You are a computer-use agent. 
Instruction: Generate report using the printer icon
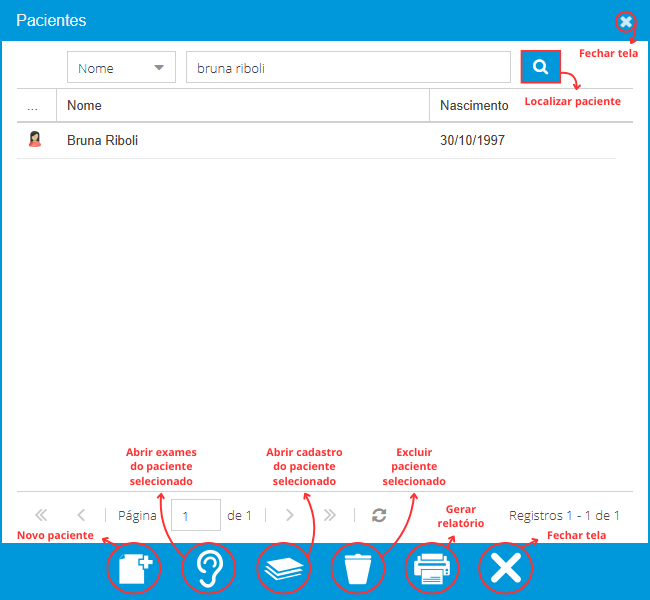432,569
